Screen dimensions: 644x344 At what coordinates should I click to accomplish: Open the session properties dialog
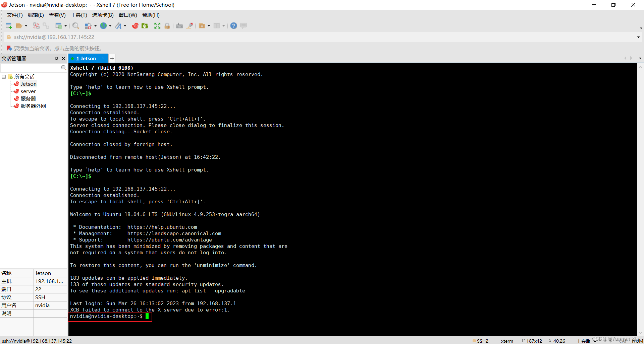coord(59,26)
